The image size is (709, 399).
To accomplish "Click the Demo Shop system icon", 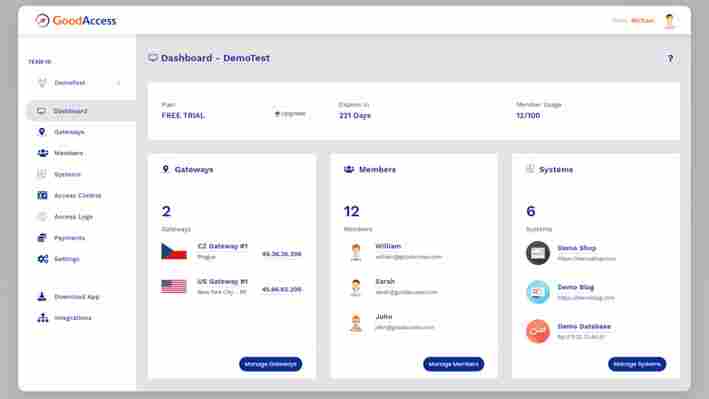I will pyautogui.click(x=538, y=253).
